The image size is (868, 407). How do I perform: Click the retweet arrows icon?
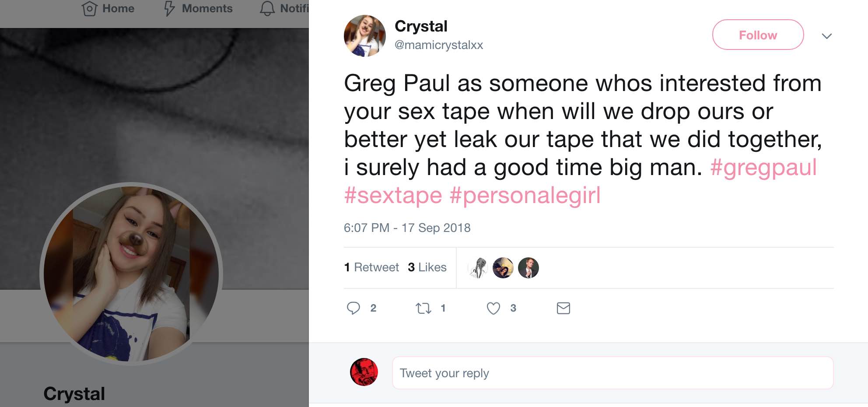pyautogui.click(x=423, y=309)
